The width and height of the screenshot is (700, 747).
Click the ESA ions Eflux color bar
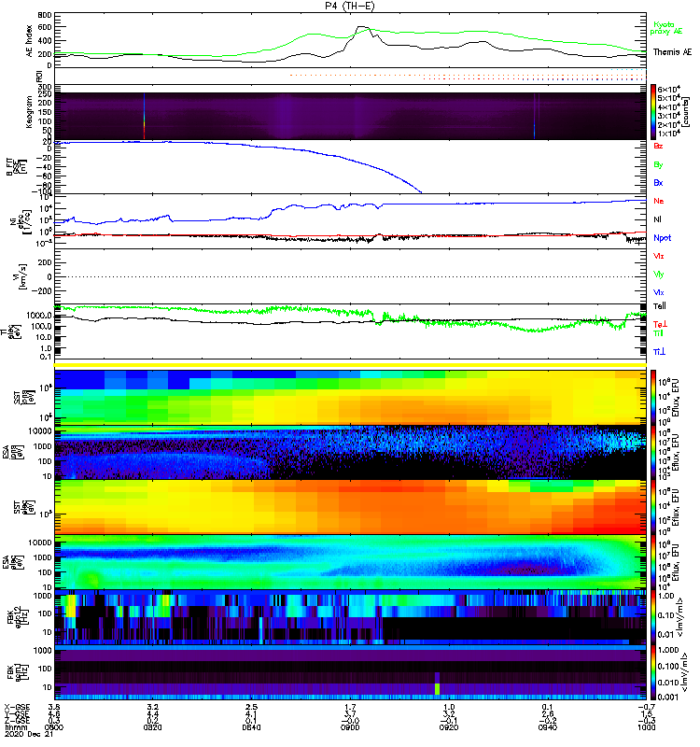653,453
